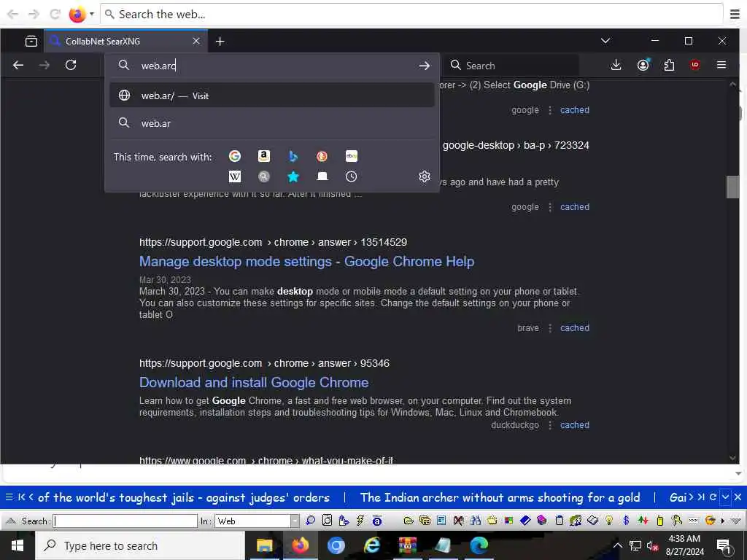The height and width of the screenshot is (560, 747).
Task: Search this time with Wikipedia
Action: (x=235, y=176)
